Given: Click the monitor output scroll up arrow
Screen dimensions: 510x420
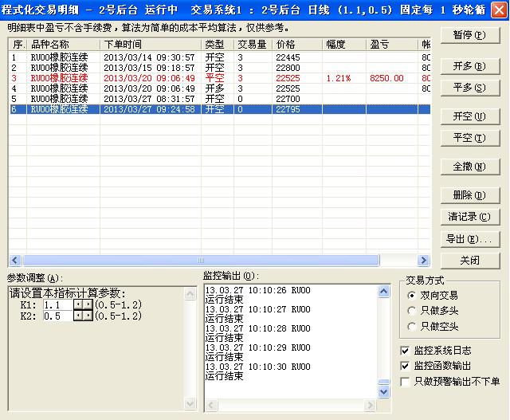Looking at the screenshot, I should point(384,291).
